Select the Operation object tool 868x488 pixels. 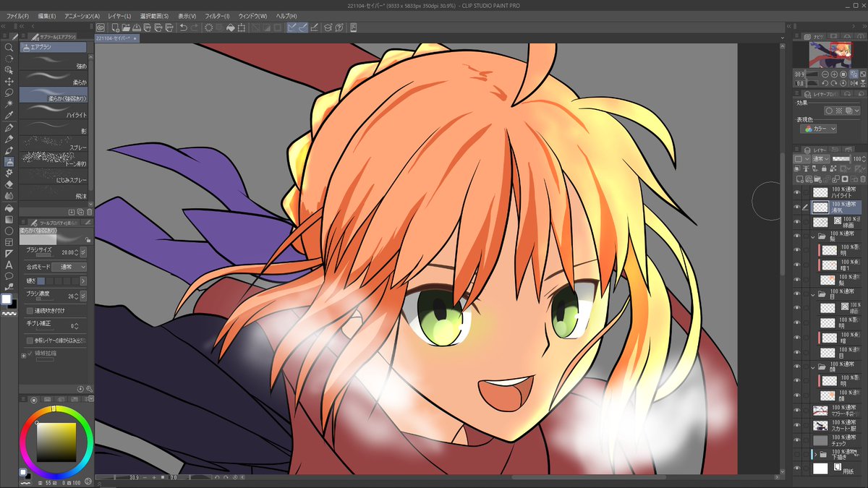[9, 70]
